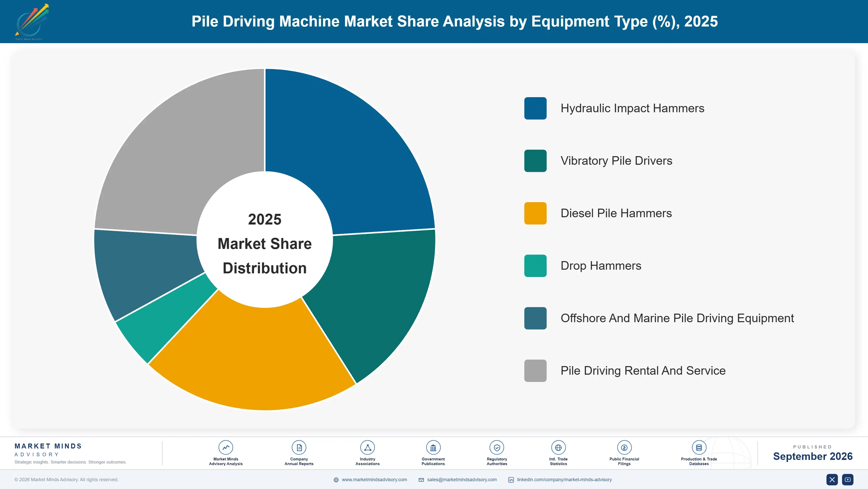Screen dimensions: 868x489
Task: Click Offshore And Marine legend swatch
Action: (535, 318)
